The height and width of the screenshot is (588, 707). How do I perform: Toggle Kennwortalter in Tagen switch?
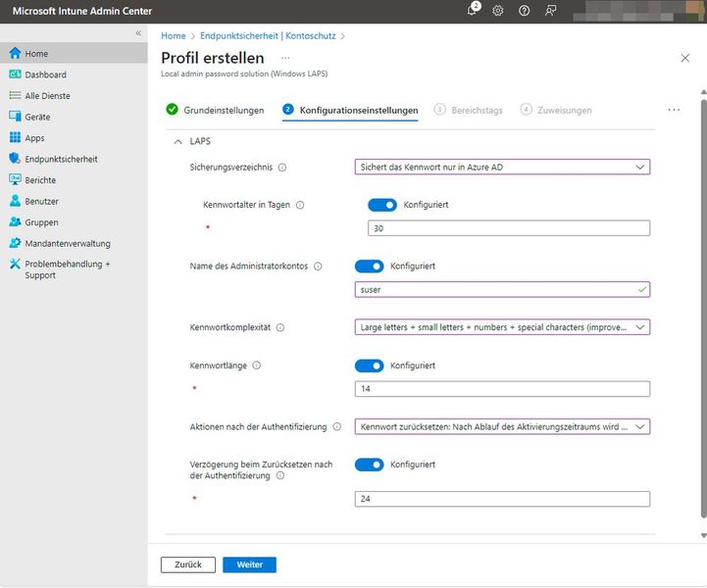point(382,205)
